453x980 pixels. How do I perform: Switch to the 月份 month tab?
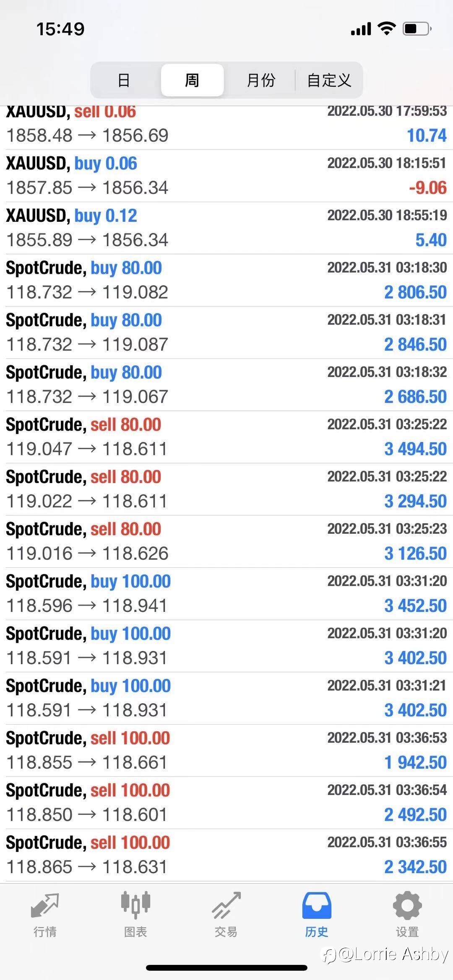tap(260, 80)
